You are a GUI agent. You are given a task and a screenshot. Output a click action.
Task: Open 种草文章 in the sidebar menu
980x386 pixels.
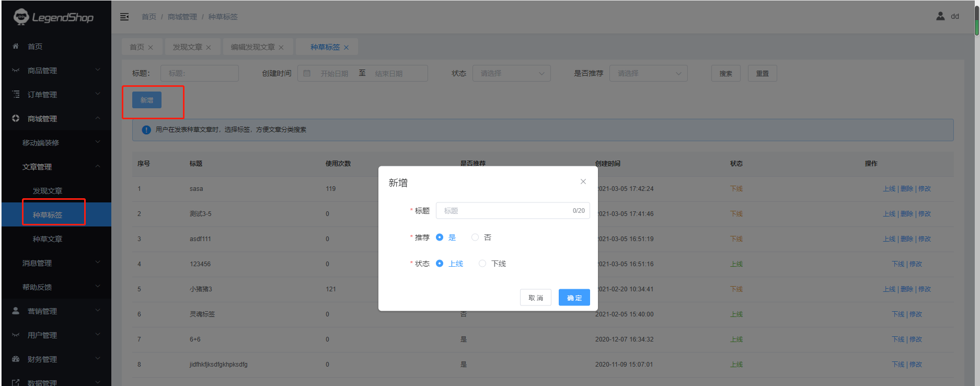(x=48, y=239)
